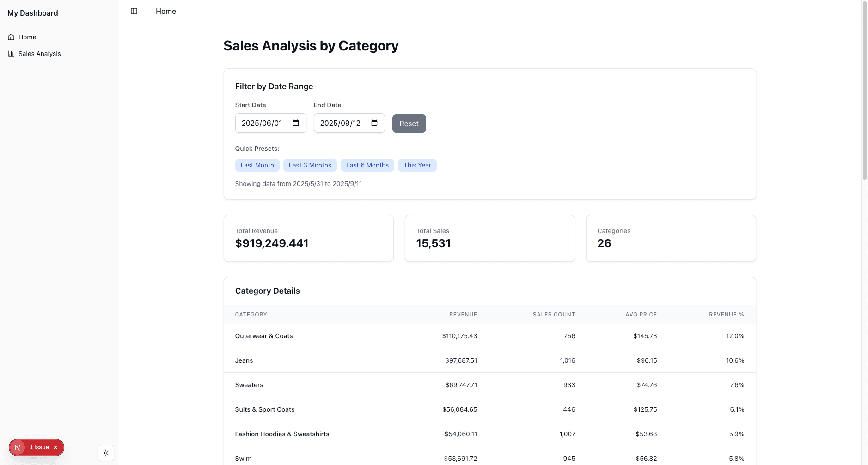Screen dimensions: 868x465
Task: Open the End Date calendar picker icon
Action: pos(374,123)
